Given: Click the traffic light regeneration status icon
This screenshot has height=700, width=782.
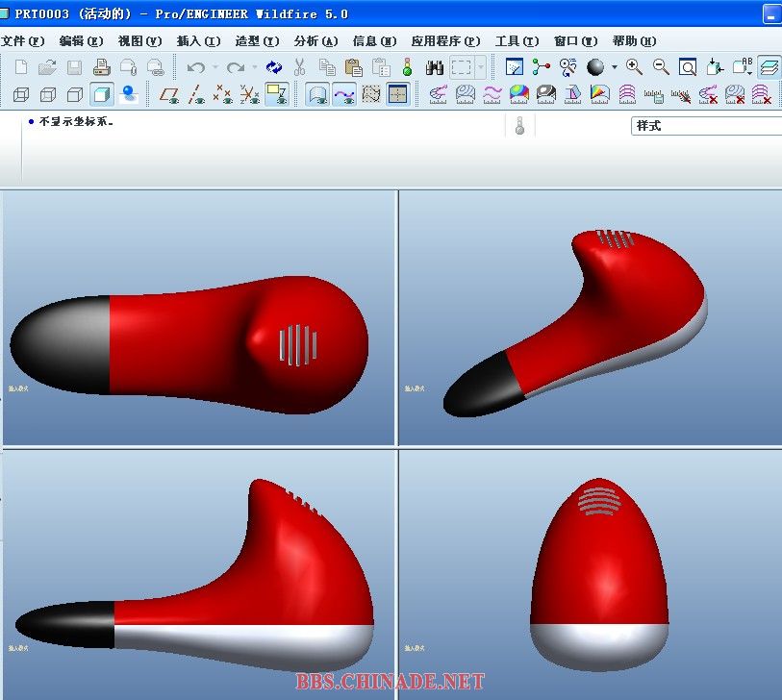Looking at the screenshot, I should (407, 67).
